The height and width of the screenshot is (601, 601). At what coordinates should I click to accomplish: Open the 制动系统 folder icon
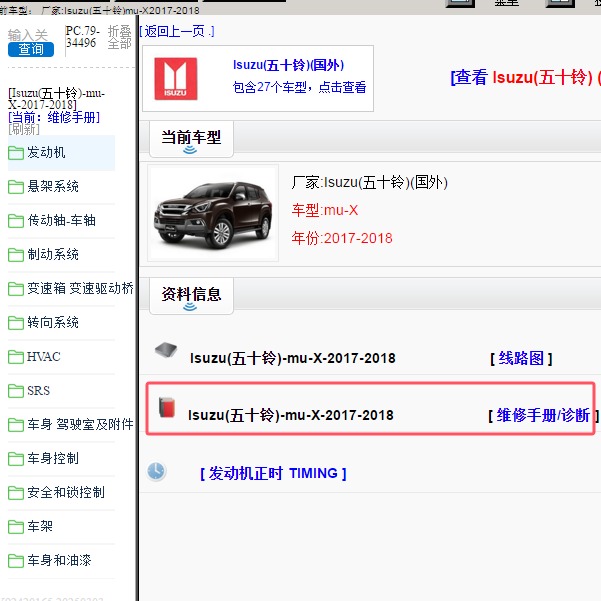(x=16, y=255)
